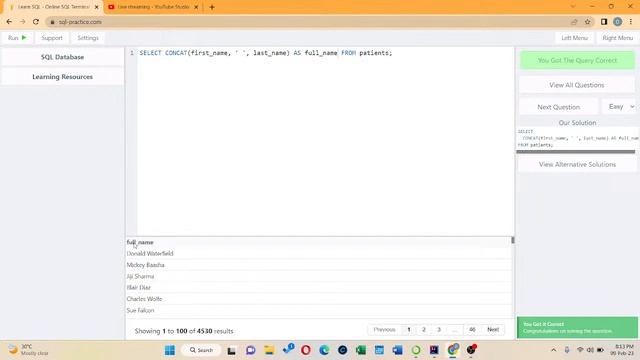Click the View All Questions button

(577, 85)
